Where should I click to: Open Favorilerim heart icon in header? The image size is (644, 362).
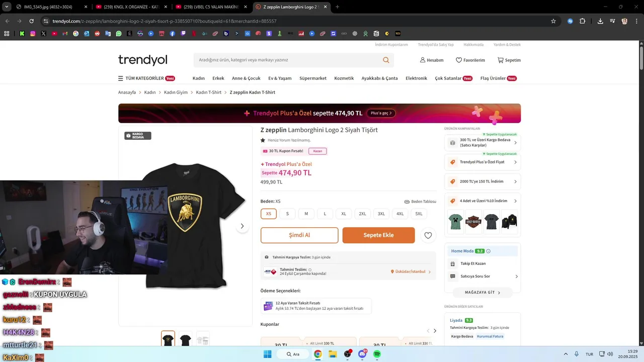click(459, 60)
